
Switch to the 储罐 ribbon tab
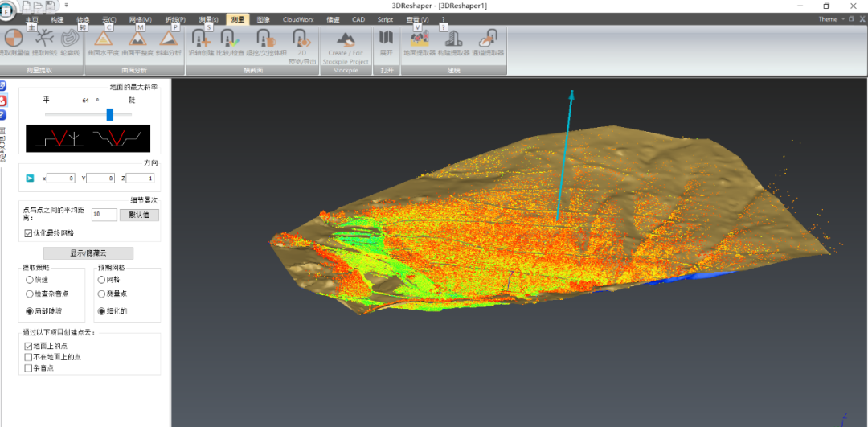(333, 19)
